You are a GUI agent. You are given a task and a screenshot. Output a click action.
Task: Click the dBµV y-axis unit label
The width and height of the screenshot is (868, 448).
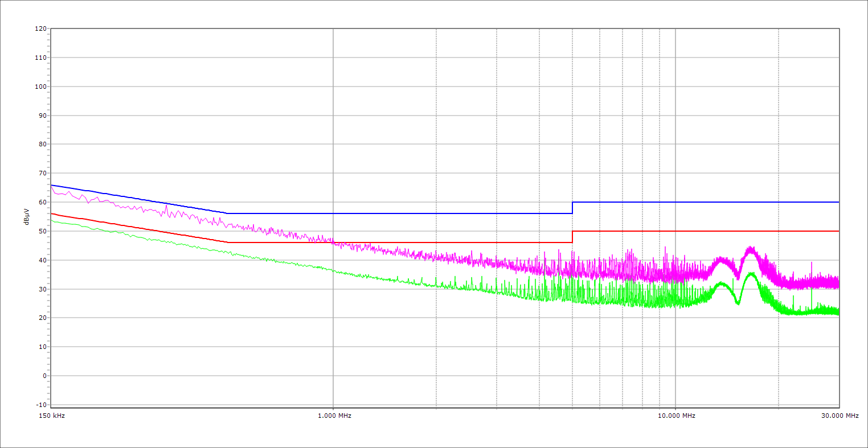click(x=27, y=217)
